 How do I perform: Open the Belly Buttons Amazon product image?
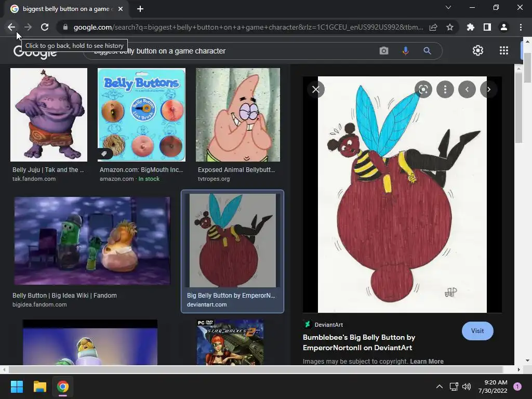point(141,115)
